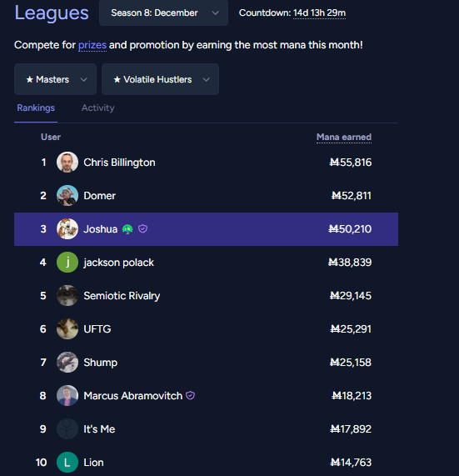Click the peacock badge next to Joshua
Viewport: 459px width, 476px height.
click(127, 229)
